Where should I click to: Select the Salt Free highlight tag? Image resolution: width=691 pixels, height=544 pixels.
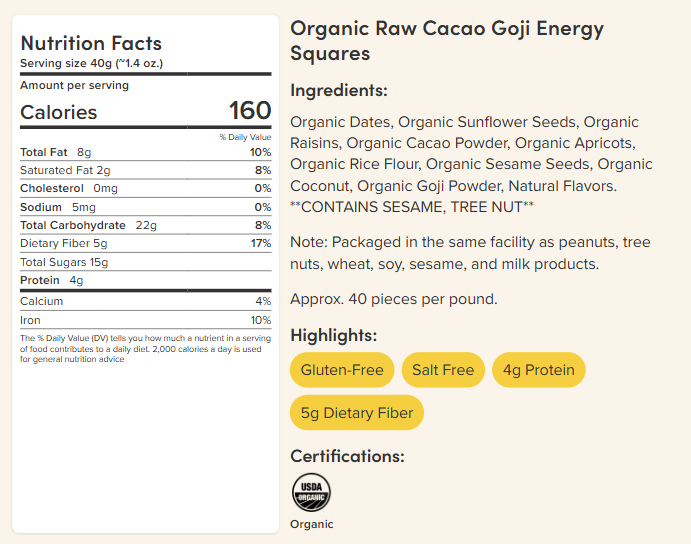pos(443,370)
